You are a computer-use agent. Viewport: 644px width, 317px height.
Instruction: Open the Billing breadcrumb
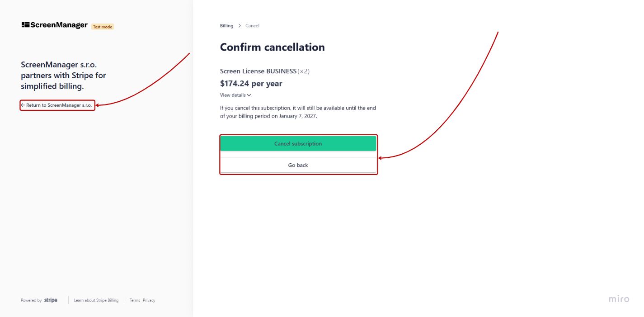tap(226, 26)
